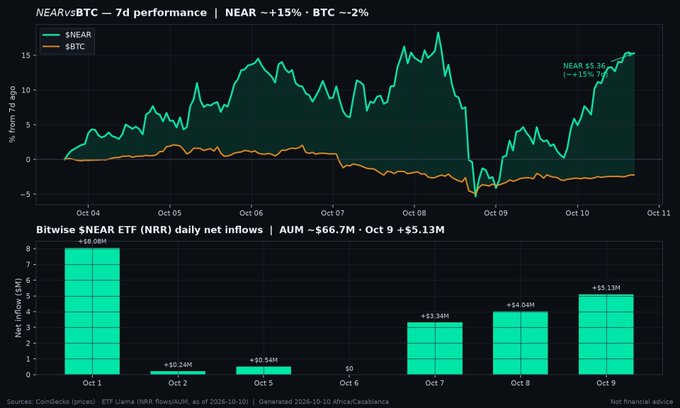Click the +$0.54M bar value label

tap(263, 360)
